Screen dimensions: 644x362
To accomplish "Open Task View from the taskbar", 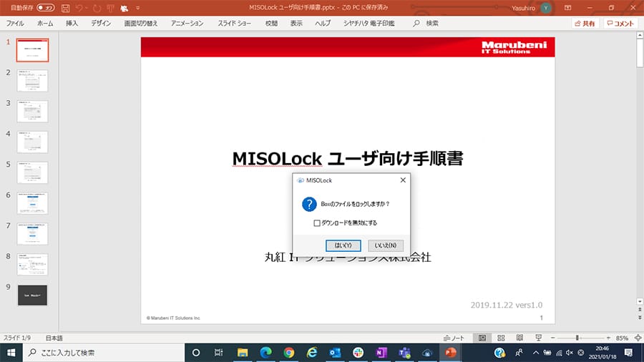I will pos(218,353).
